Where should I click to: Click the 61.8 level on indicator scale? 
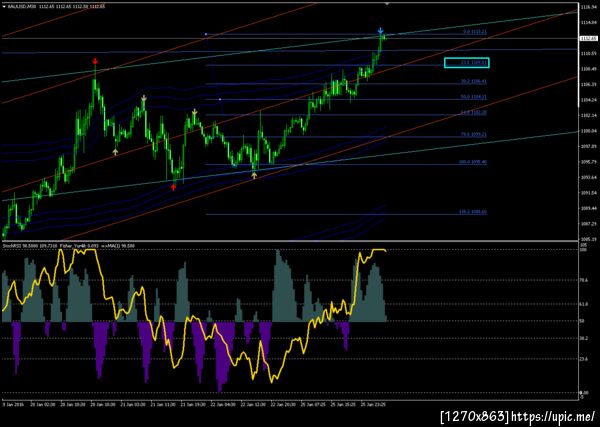[x=584, y=305]
